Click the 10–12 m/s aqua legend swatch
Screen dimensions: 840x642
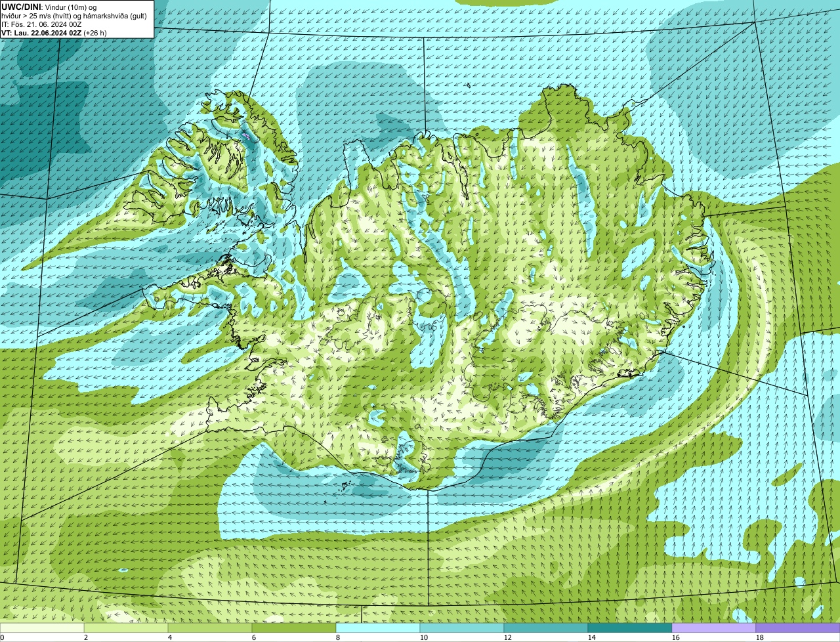pos(462,628)
